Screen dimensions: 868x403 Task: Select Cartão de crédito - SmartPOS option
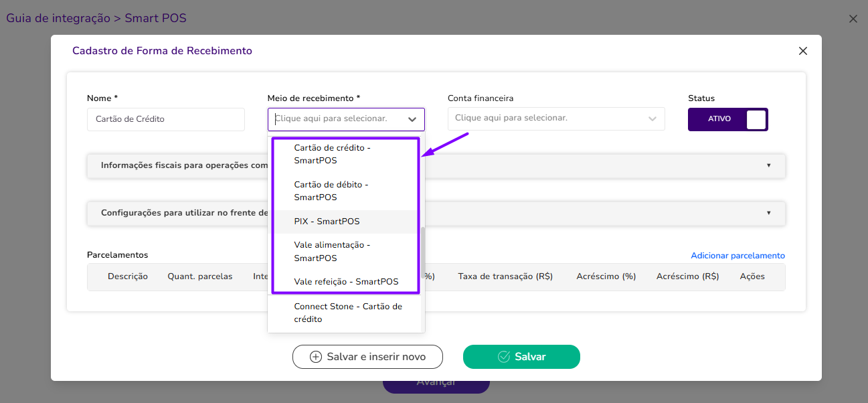[346, 154]
